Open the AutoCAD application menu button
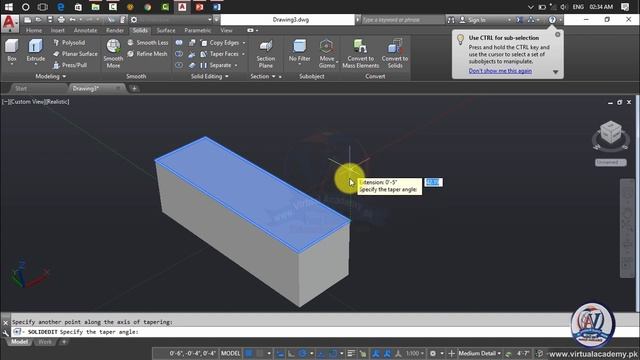The image size is (640, 360). [10, 24]
